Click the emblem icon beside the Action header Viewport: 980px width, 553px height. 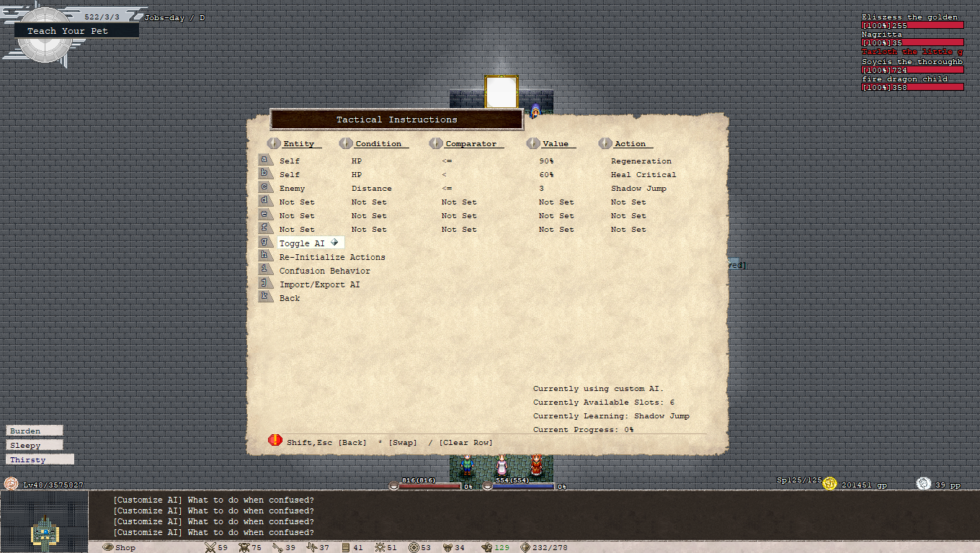tap(605, 143)
